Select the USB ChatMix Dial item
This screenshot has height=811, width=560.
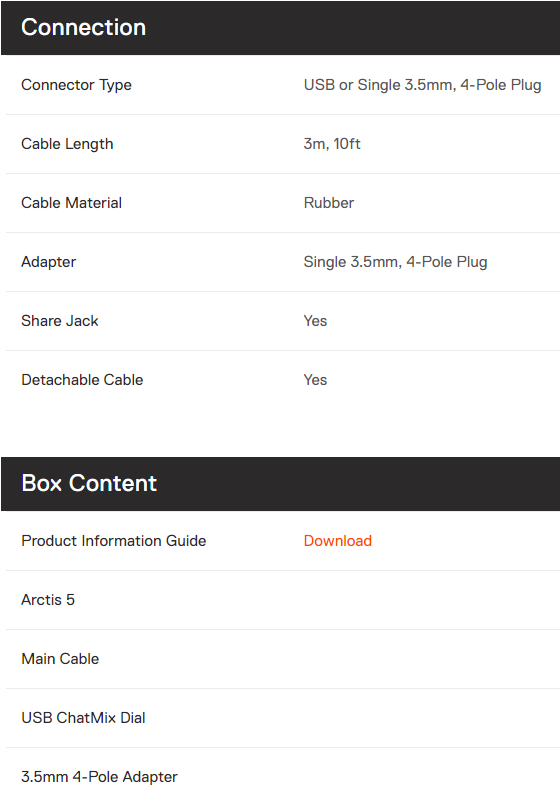pyautogui.click(x=83, y=717)
